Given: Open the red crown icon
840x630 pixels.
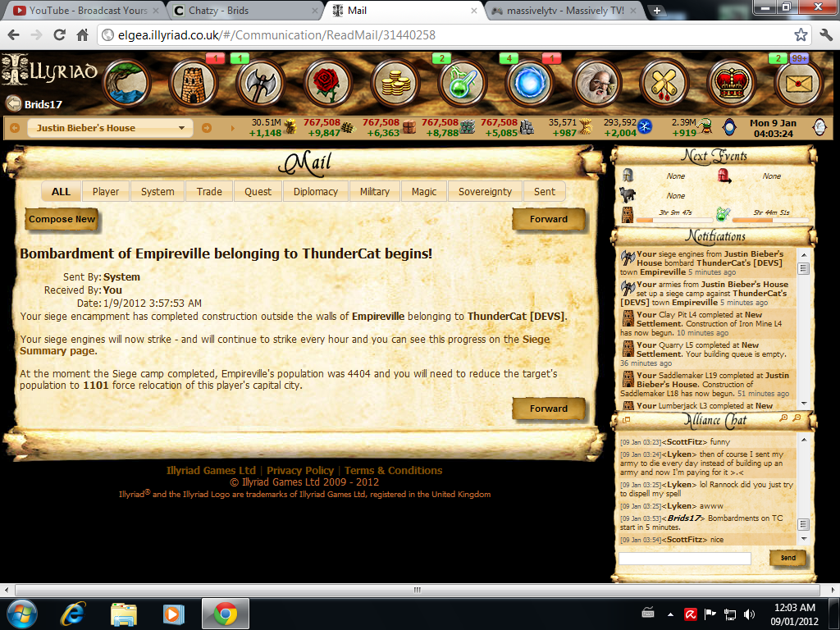Looking at the screenshot, I should point(731,83).
